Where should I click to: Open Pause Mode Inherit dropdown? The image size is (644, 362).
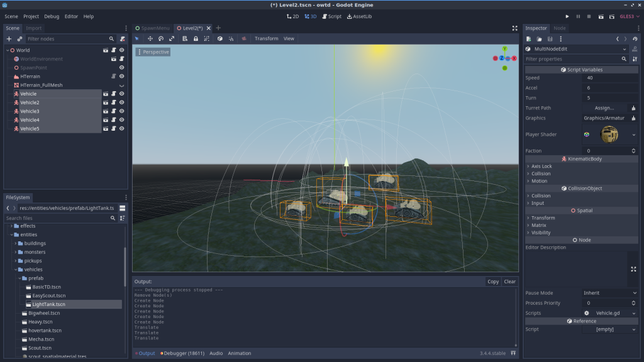(x=610, y=293)
